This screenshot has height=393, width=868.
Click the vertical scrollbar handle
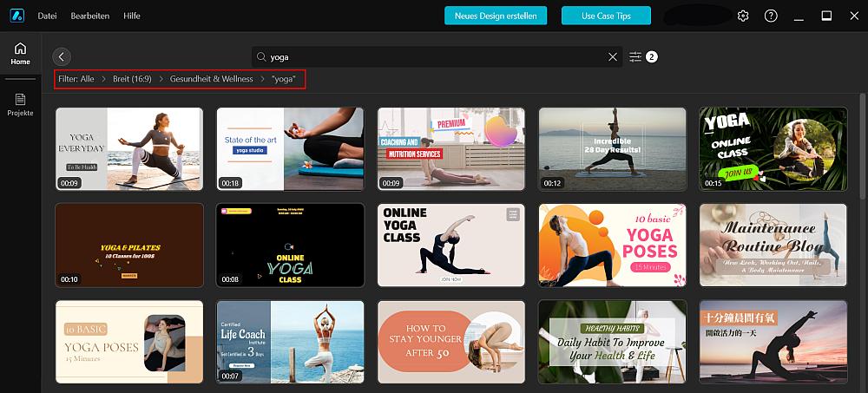click(x=863, y=147)
